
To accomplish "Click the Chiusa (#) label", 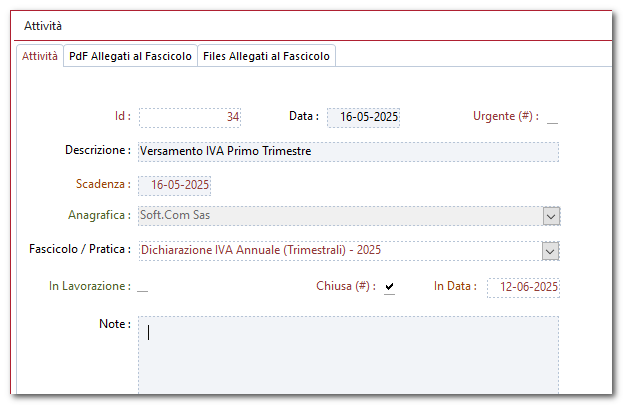I will (x=345, y=286).
